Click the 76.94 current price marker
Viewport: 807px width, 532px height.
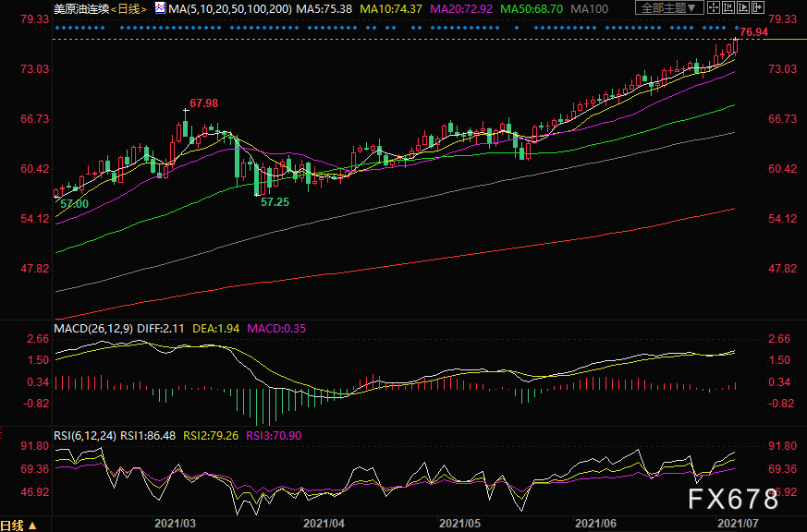tap(754, 32)
